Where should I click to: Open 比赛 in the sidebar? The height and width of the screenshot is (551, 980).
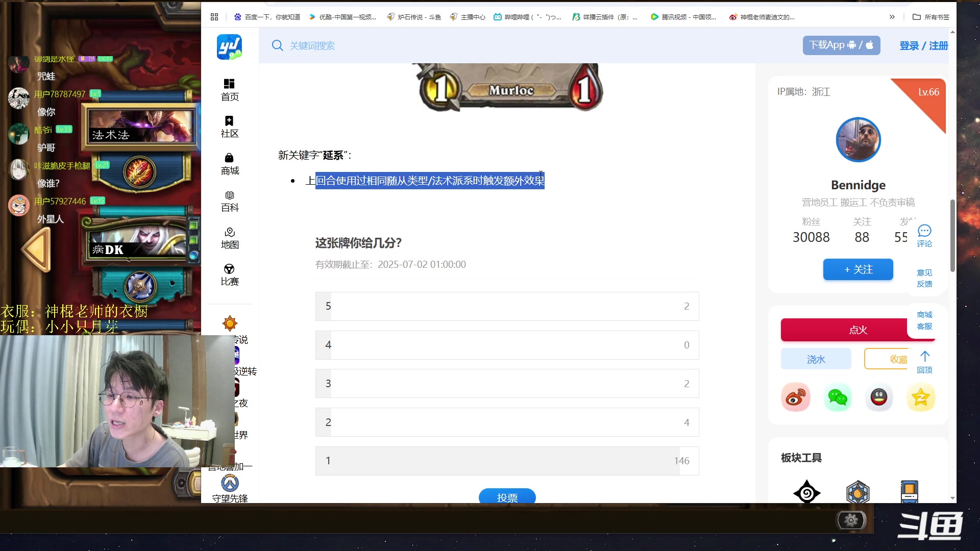point(230,275)
